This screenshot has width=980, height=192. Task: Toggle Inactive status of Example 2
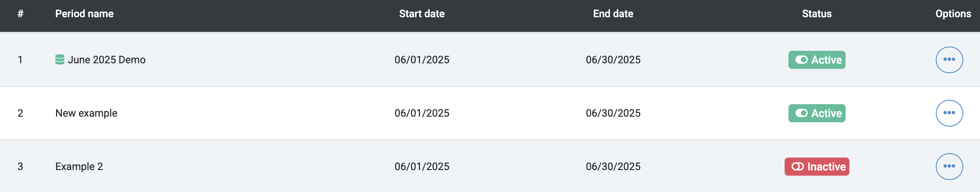coord(817,167)
